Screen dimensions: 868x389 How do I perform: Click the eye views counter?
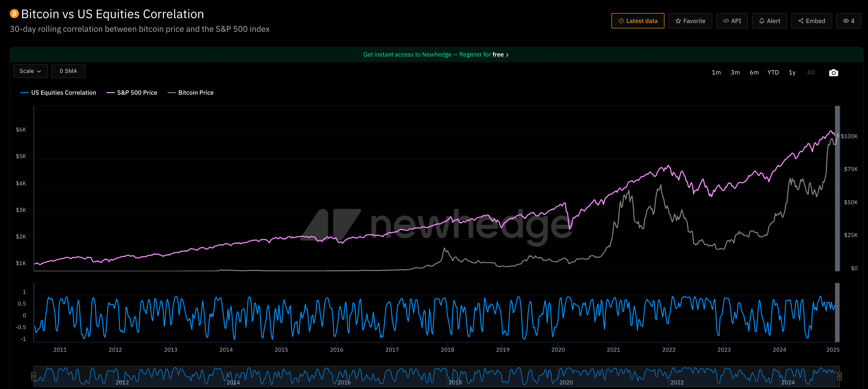click(849, 21)
